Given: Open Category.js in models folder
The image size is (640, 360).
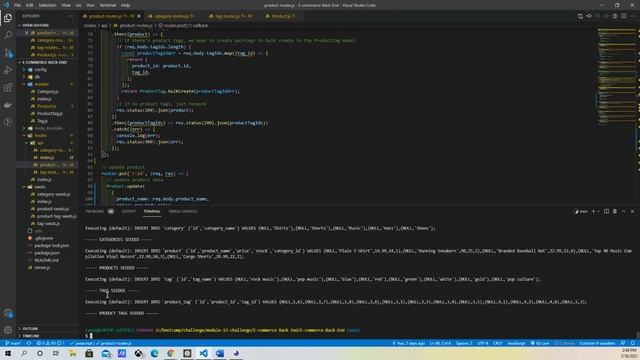Looking at the screenshot, I should pyautogui.click(x=47, y=92).
